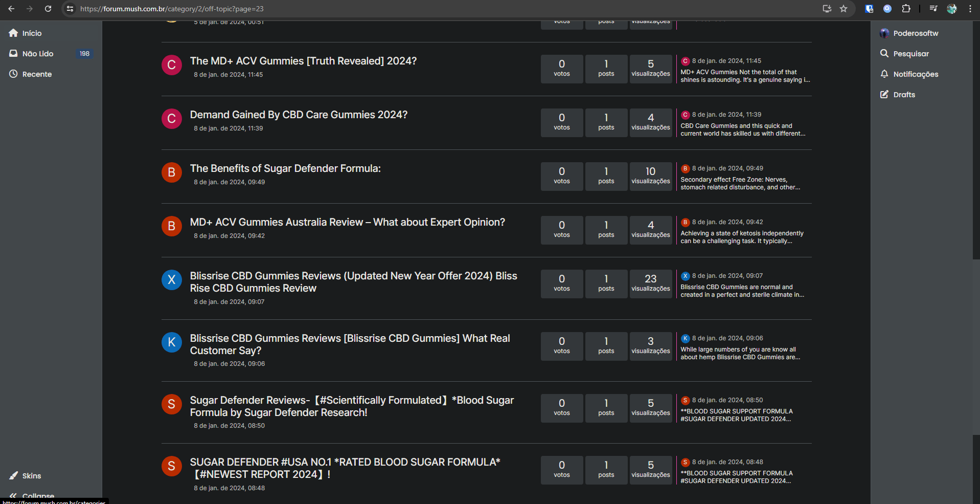Viewport: 980px width, 504px height.
Task: Open topic The MD+ ACV Gummies Truth Revealed
Action: [x=303, y=61]
